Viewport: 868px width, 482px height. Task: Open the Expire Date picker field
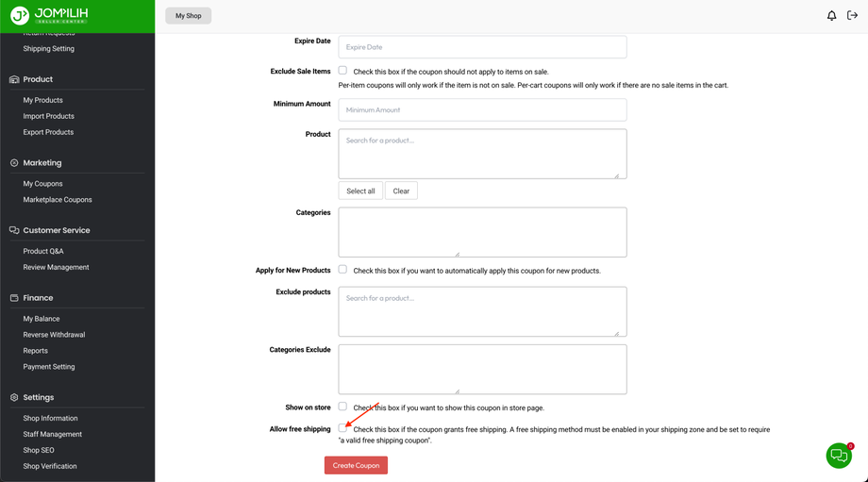[x=482, y=47]
